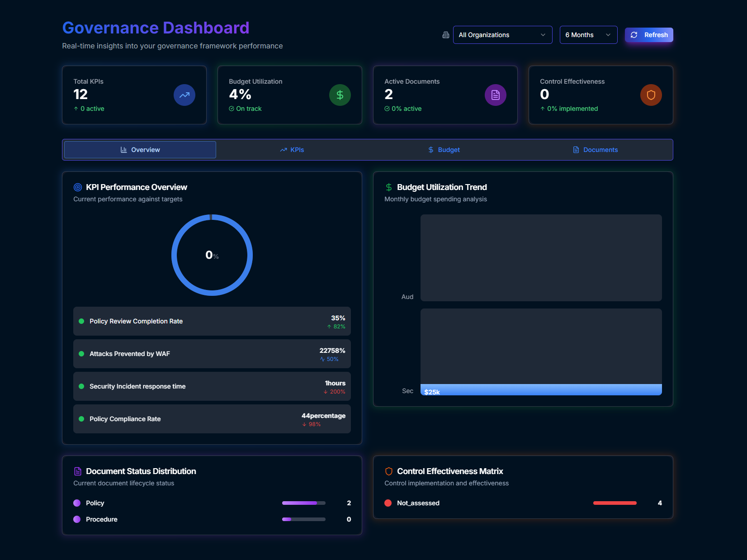
Task: Open the All Organizations dropdown
Action: pyautogui.click(x=503, y=35)
